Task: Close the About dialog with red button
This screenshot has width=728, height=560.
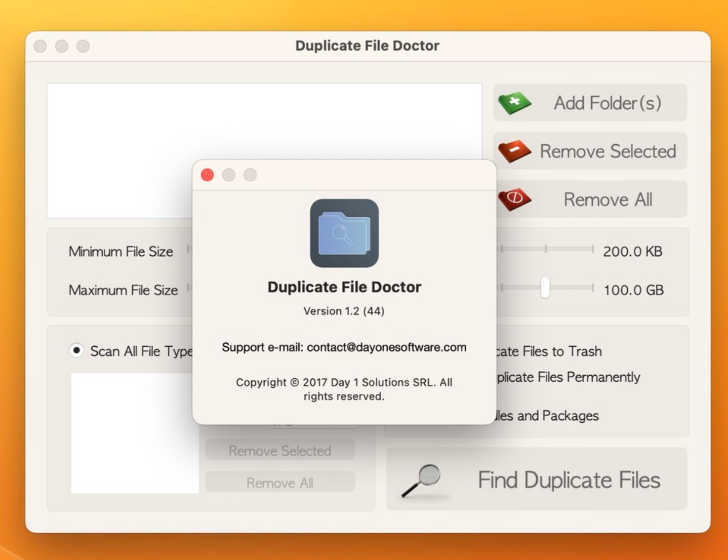Action: point(207,175)
